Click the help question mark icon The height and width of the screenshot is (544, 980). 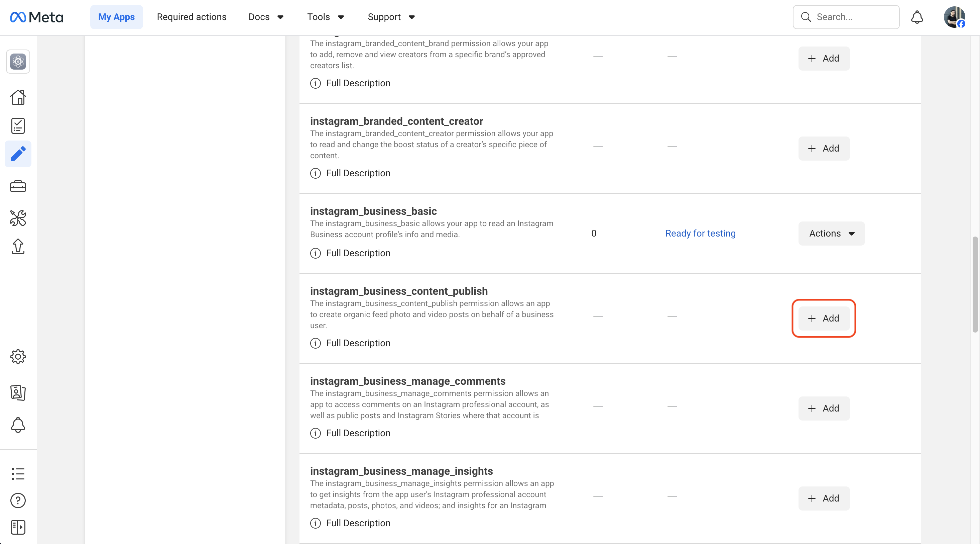[x=18, y=500]
